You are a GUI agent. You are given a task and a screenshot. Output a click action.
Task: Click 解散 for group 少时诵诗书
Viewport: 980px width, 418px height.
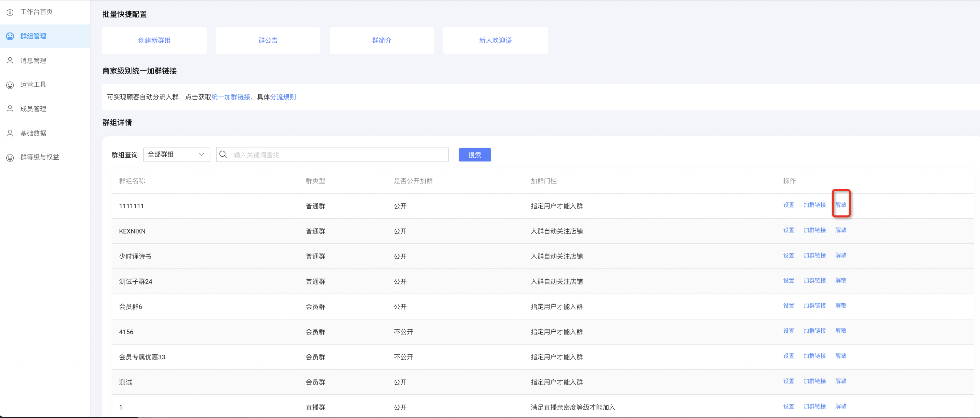click(x=841, y=255)
